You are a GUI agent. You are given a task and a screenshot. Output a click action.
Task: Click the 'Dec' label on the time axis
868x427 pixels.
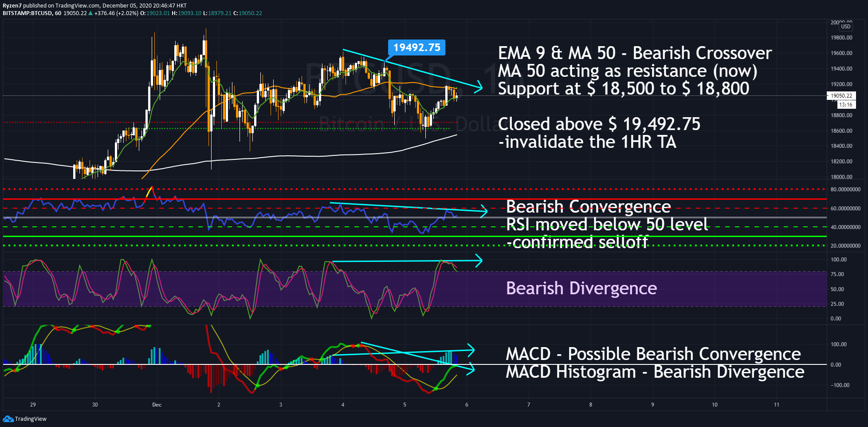(157, 405)
